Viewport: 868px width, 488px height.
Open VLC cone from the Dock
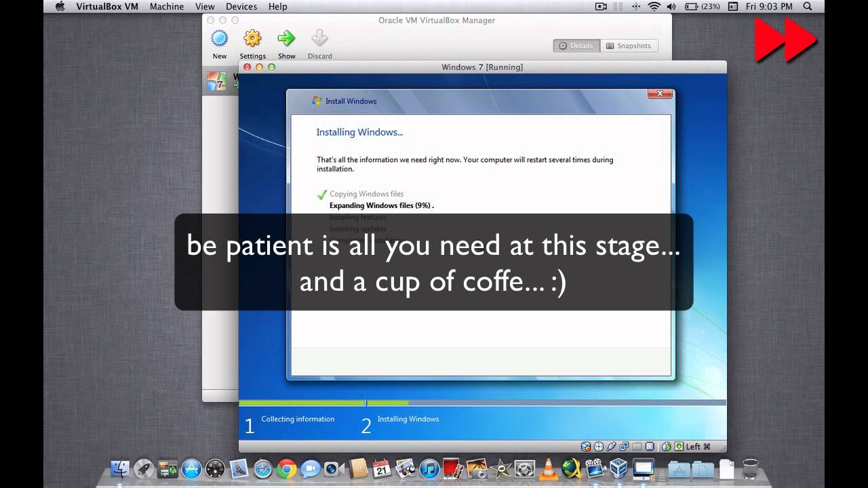pos(549,468)
